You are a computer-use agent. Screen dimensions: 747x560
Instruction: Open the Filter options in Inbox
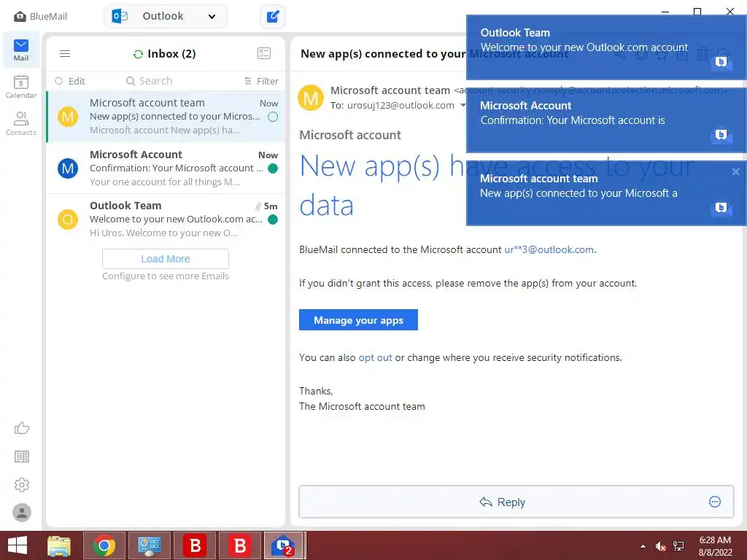(x=262, y=81)
